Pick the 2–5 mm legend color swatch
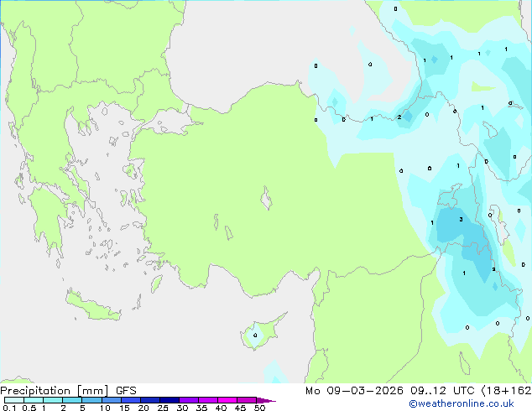The width and height of the screenshot is (532, 411). click(x=72, y=400)
